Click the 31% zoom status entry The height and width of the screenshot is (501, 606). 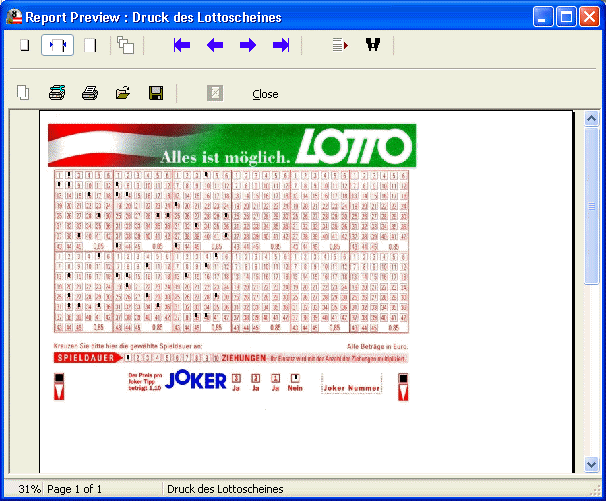click(x=29, y=489)
